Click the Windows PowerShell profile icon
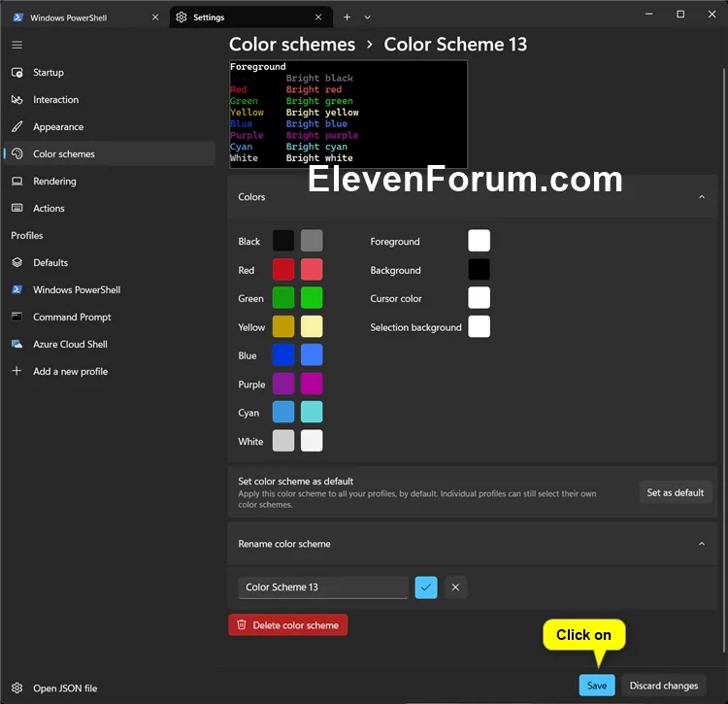Screen dimensions: 728x704 point(17,289)
